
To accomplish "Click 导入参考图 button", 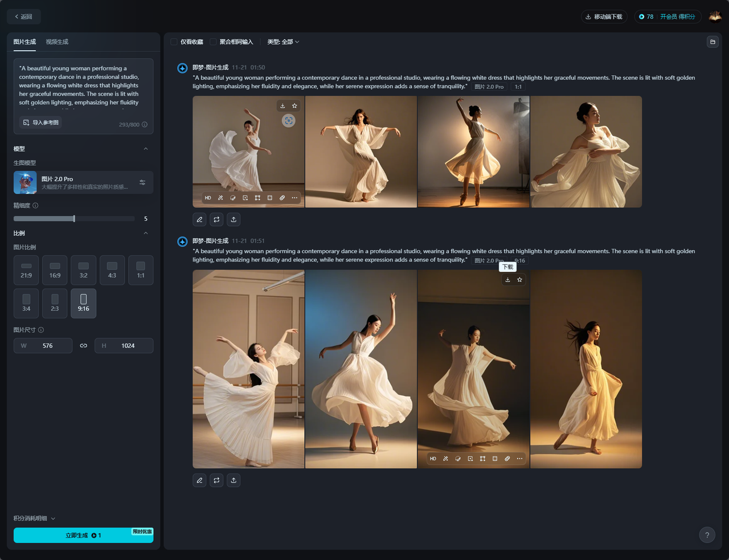I will [40, 122].
